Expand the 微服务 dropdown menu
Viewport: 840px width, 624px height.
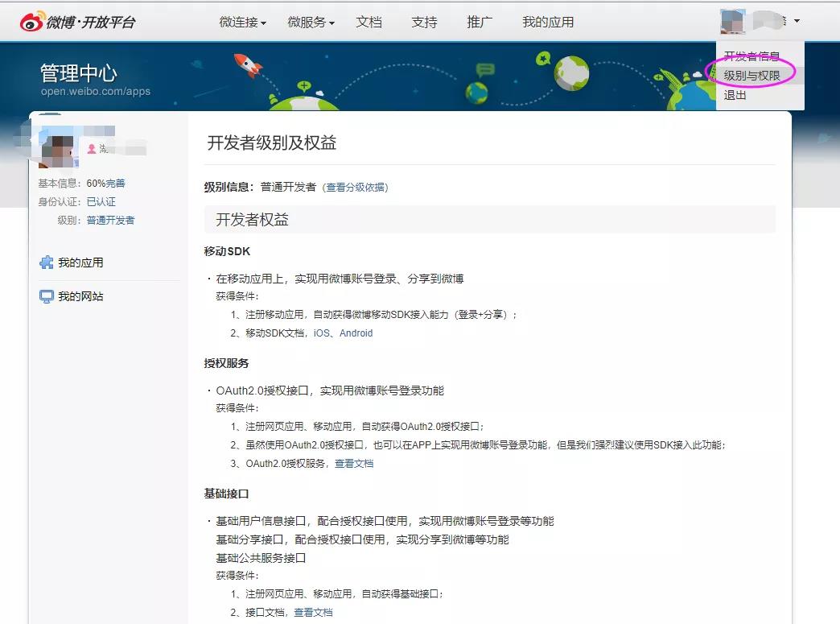click(x=311, y=22)
